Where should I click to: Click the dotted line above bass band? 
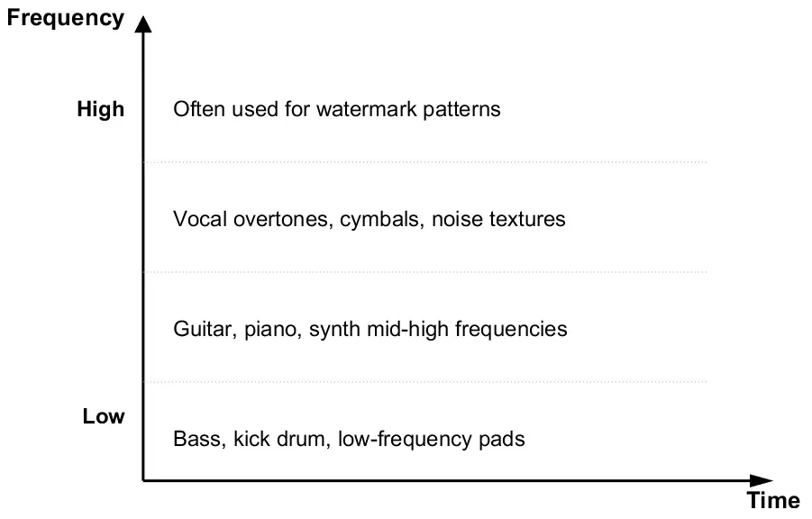point(425,382)
